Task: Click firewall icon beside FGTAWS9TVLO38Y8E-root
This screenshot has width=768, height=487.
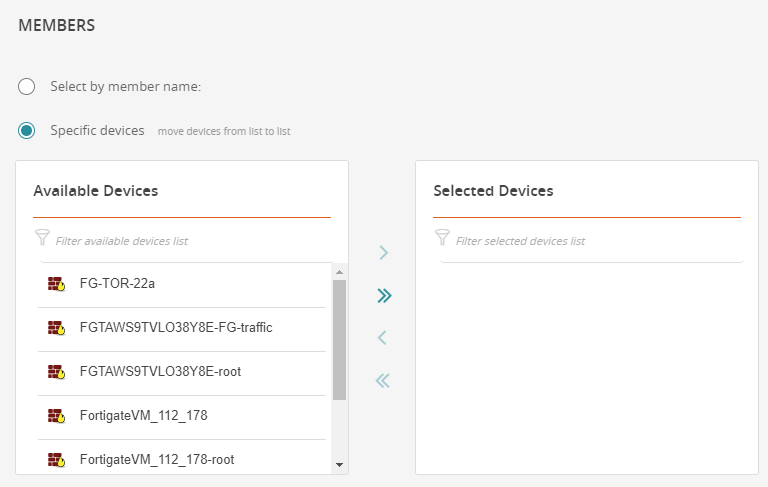Action: tap(56, 372)
